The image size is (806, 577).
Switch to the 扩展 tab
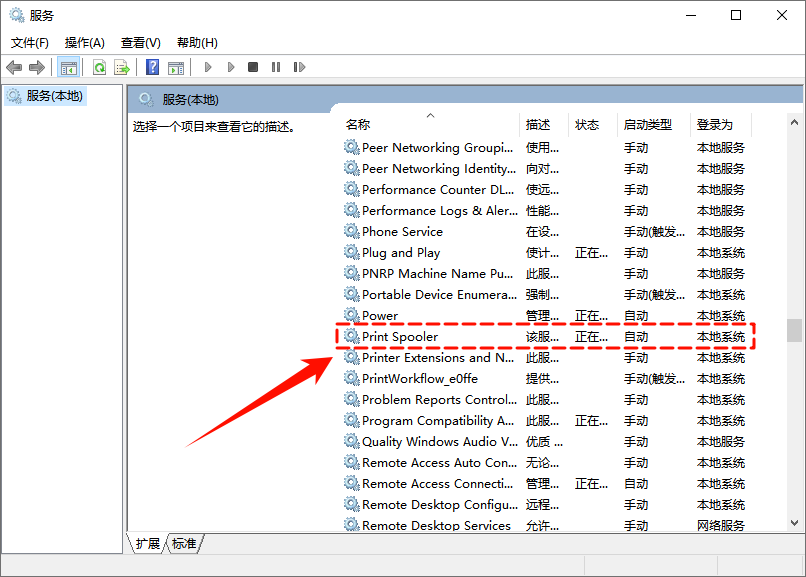pos(148,544)
